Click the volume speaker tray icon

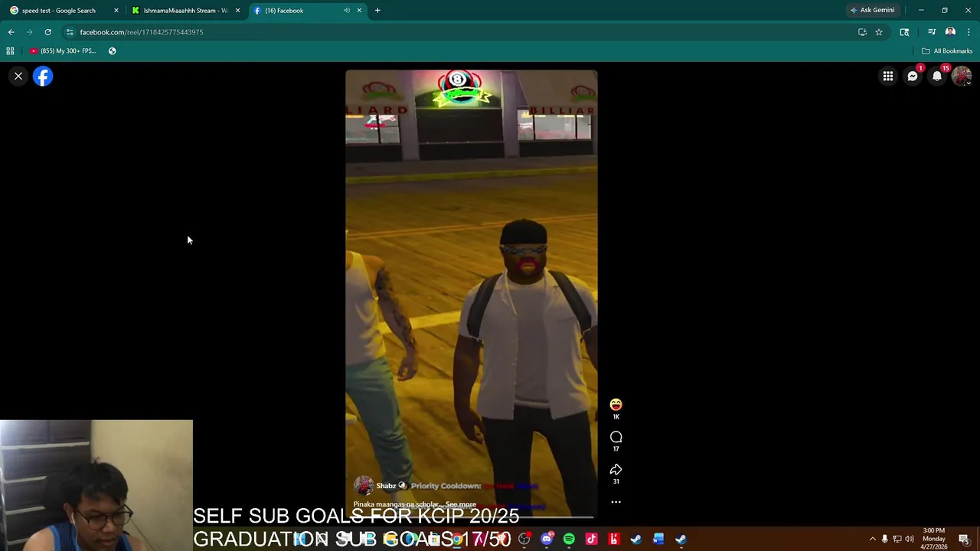click(909, 540)
